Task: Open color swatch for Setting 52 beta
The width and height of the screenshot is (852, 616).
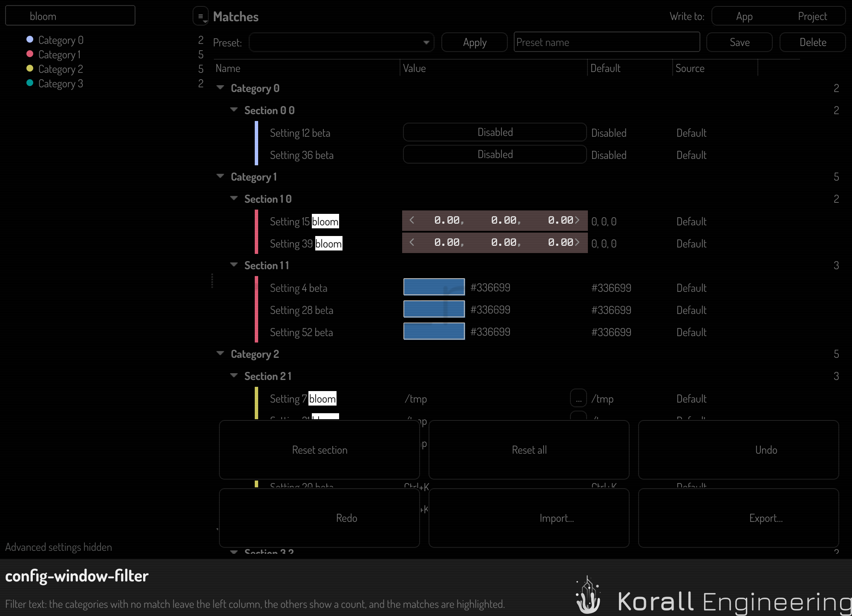Action: click(x=434, y=331)
